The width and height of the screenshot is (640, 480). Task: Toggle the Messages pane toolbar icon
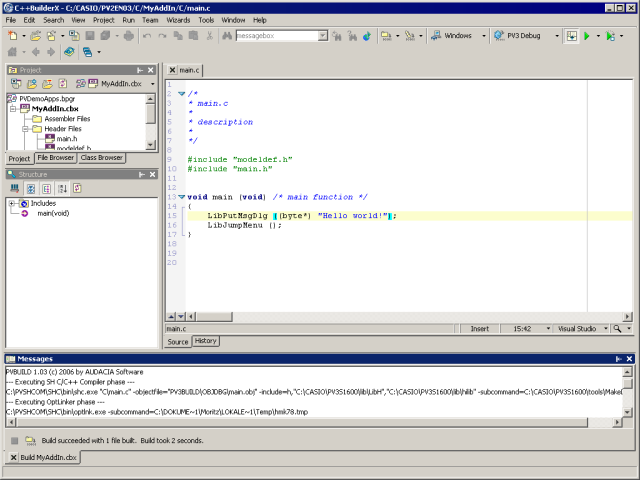coord(571,36)
